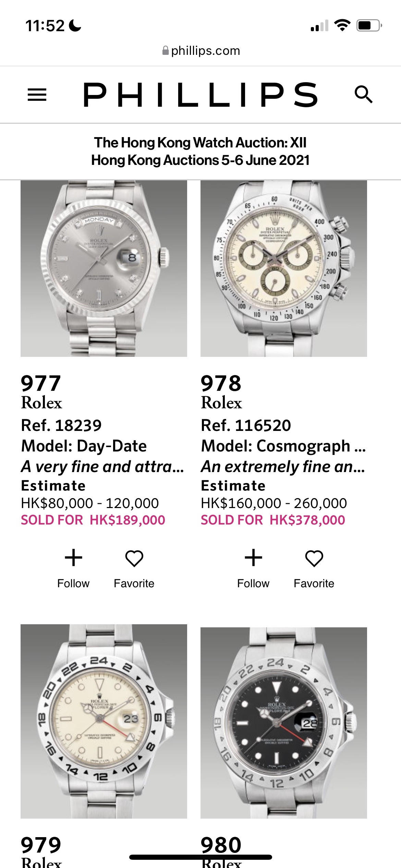Toggle the heart Favorite for lot 978
The width and height of the screenshot is (401, 868).
[314, 558]
